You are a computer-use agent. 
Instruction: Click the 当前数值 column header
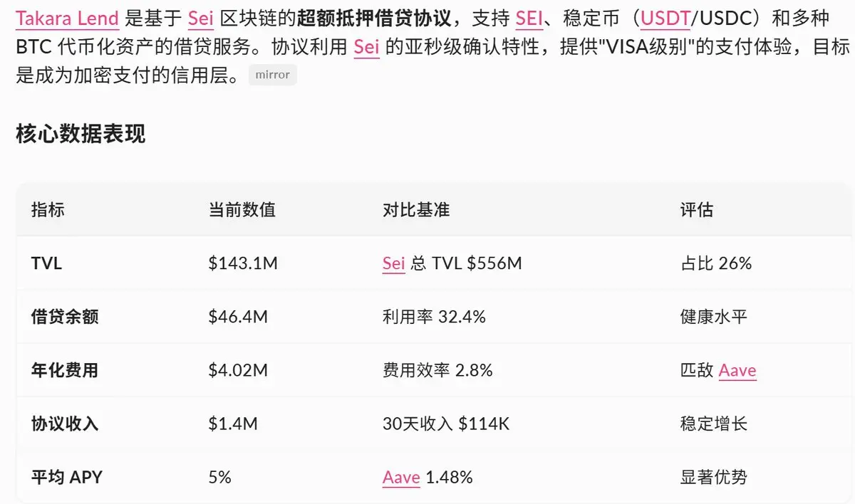click(242, 210)
